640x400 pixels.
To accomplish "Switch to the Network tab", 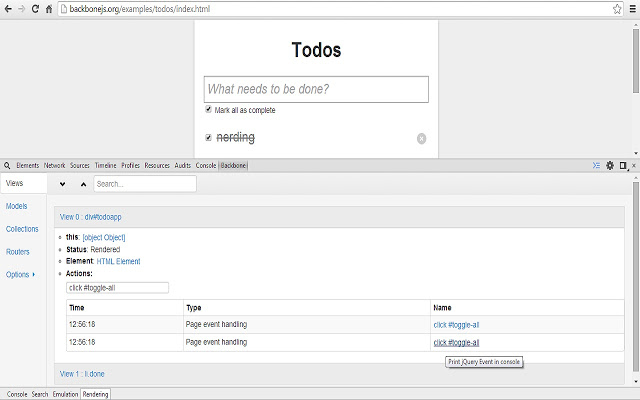I will 54,165.
